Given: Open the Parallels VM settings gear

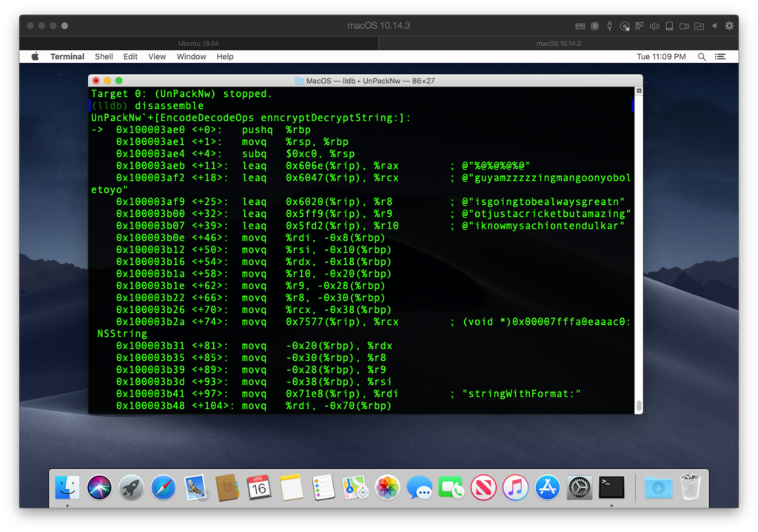Looking at the screenshot, I should click(729, 26).
